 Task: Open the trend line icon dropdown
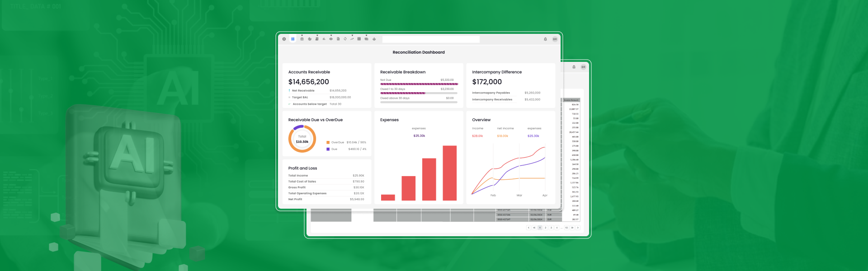pyautogui.click(x=352, y=39)
